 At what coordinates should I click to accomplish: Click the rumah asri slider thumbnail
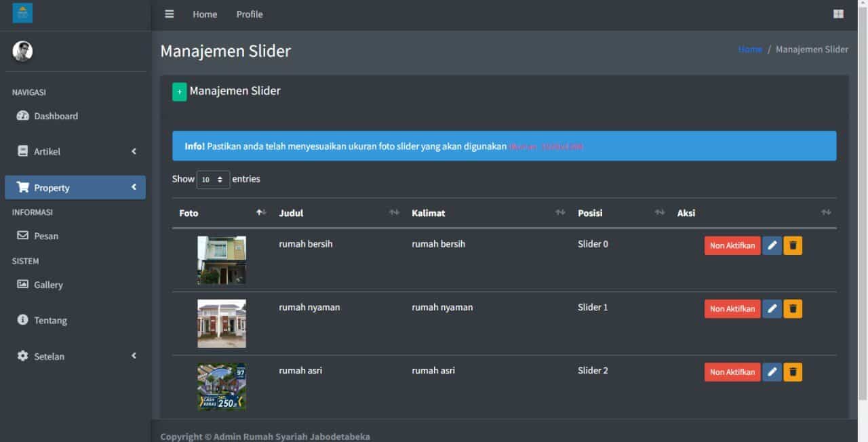(222, 386)
